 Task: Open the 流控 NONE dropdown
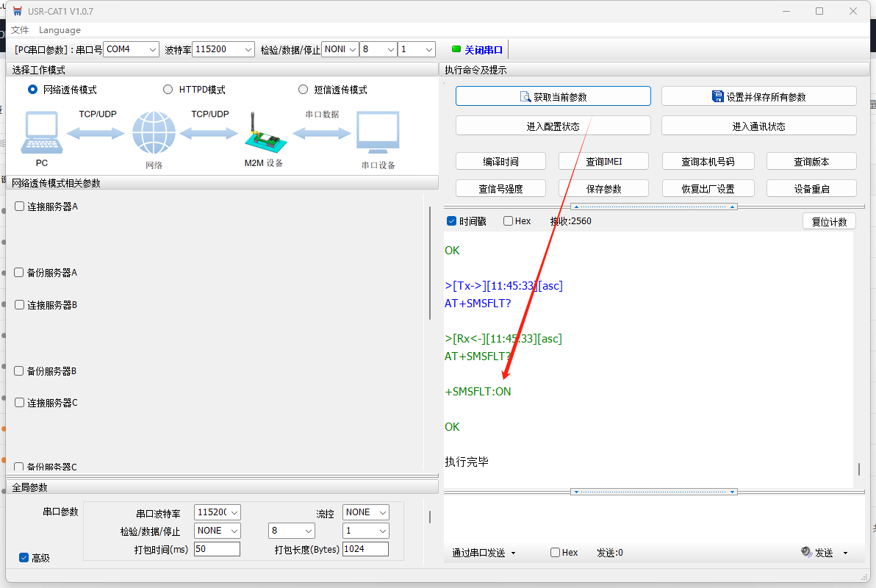[x=365, y=512]
